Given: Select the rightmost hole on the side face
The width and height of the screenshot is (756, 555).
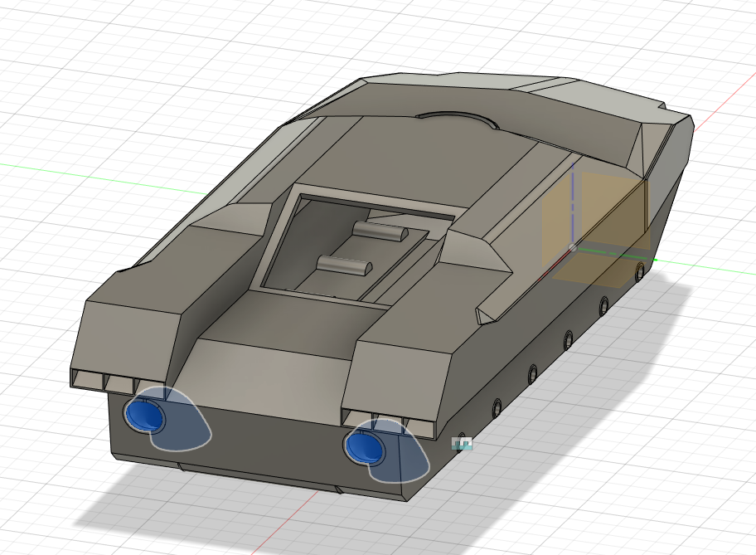Looking at the screenshot, I should 639,271.
